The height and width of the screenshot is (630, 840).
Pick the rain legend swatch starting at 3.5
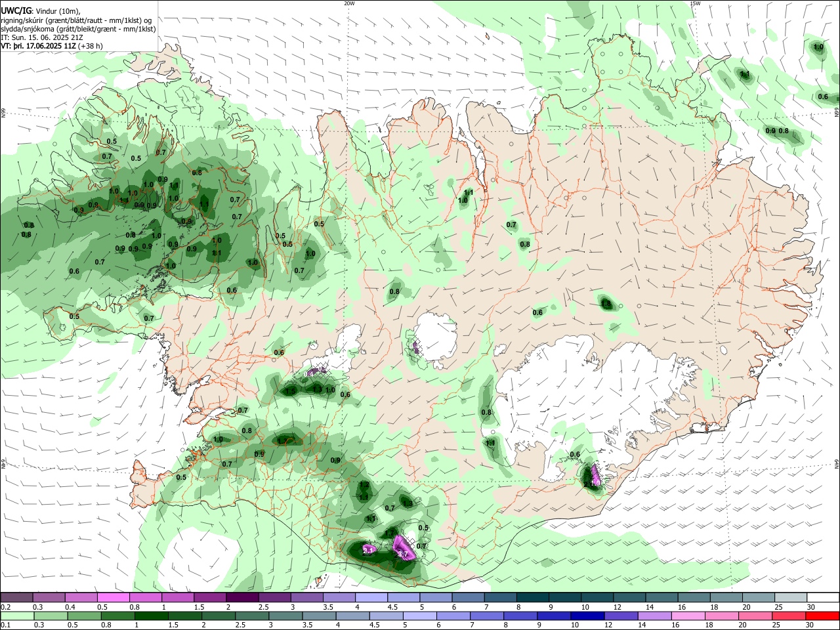click(x=318, y=616)
